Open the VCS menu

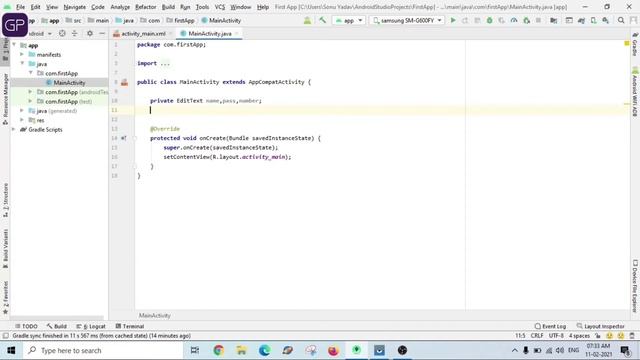220,7
